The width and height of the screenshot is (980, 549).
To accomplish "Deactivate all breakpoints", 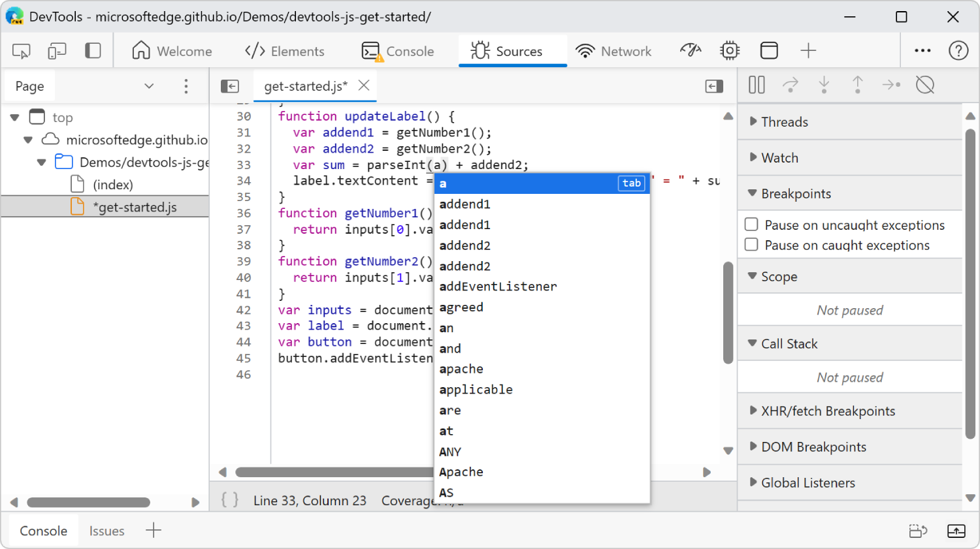I will tap(925, 85).
